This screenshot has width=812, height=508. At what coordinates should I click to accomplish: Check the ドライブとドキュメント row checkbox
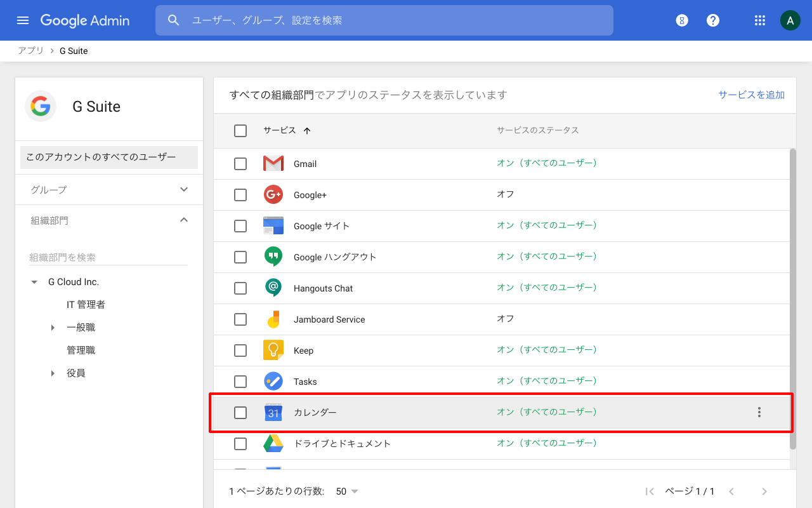tap(240, 444)
